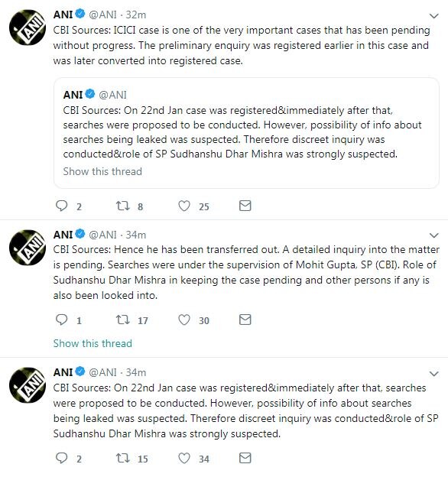
Task: Send ICICI case tweet via direct message
Action: tap(245, 206)
